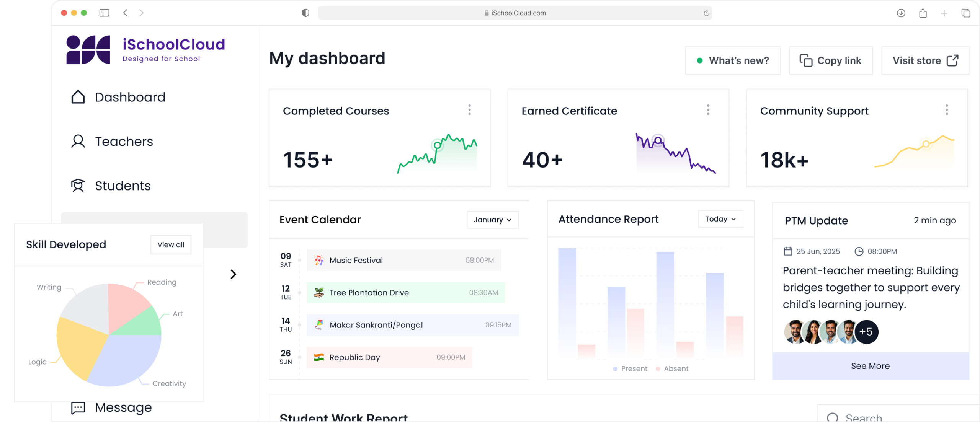
Task: Click the Copy link button
Action: coord(831,60)
